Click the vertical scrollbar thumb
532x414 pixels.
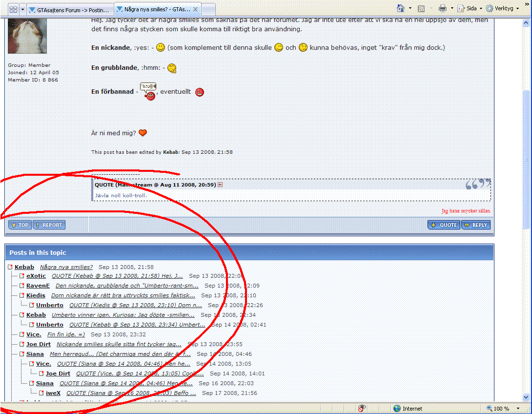tap(526, 160)
